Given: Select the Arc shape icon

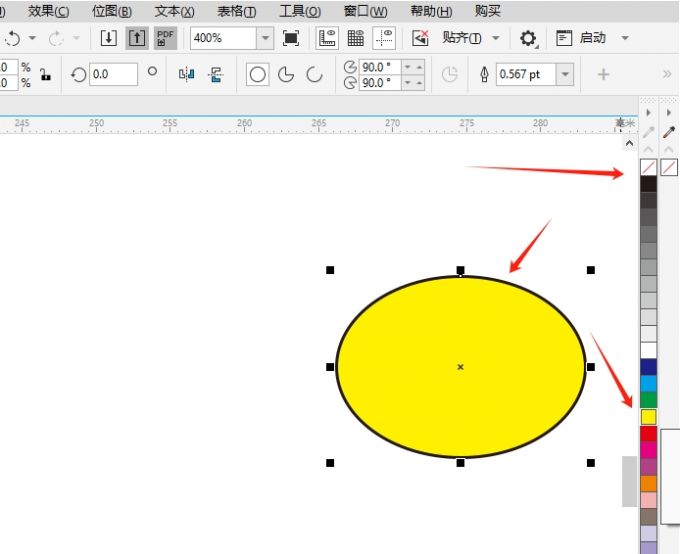Looking at the screenshot, I should point(314,75).
